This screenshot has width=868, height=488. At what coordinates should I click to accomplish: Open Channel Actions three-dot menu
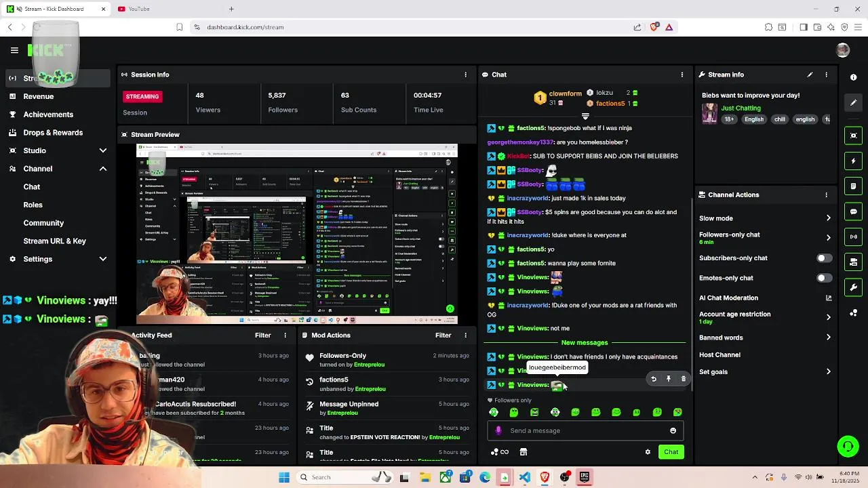[826, 195]
